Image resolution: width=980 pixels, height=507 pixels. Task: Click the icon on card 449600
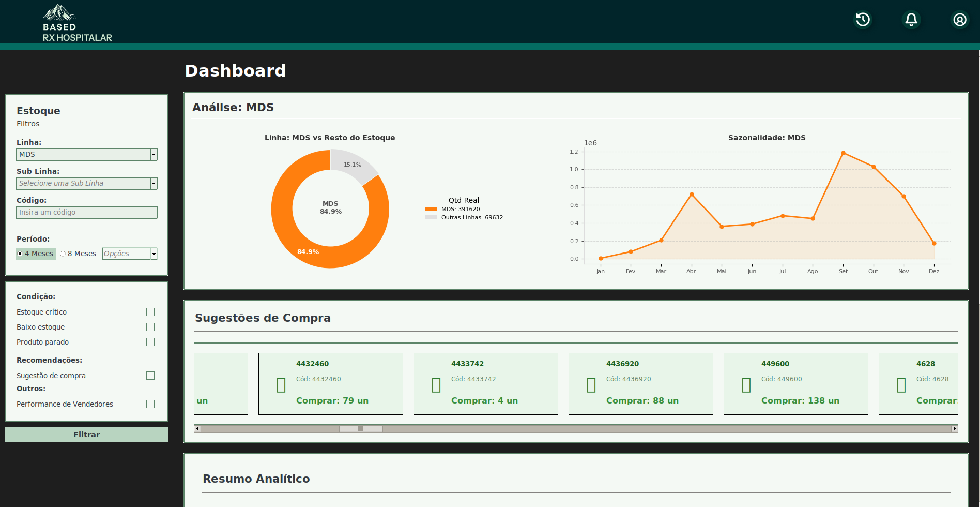coord(746,385)
